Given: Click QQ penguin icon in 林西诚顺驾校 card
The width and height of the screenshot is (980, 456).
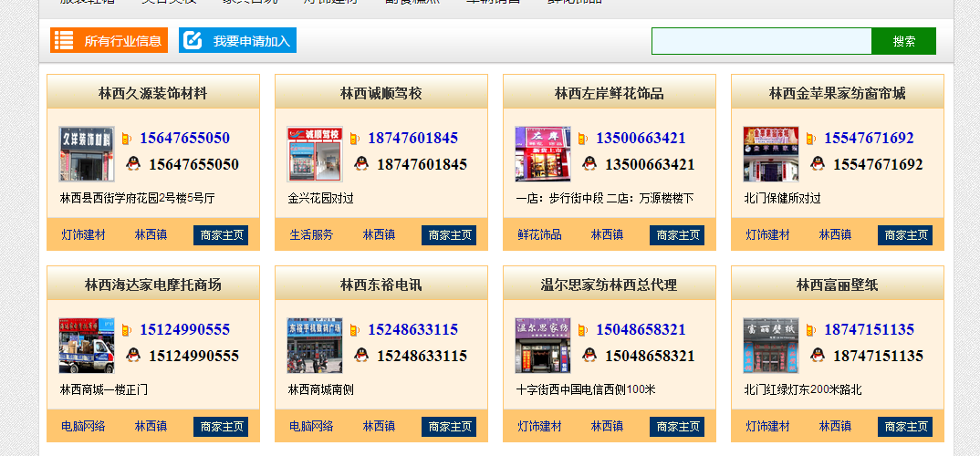Looking at the screenshot, I should click(361, 164).
